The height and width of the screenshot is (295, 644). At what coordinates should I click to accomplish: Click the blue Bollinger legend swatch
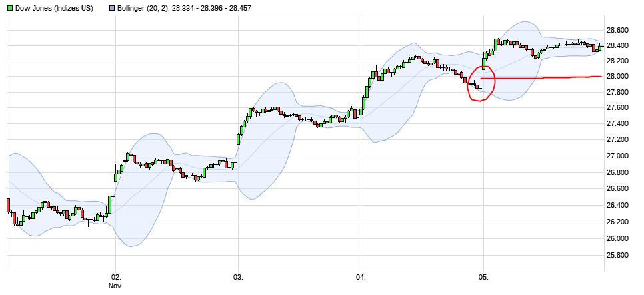tap(113, 8)
